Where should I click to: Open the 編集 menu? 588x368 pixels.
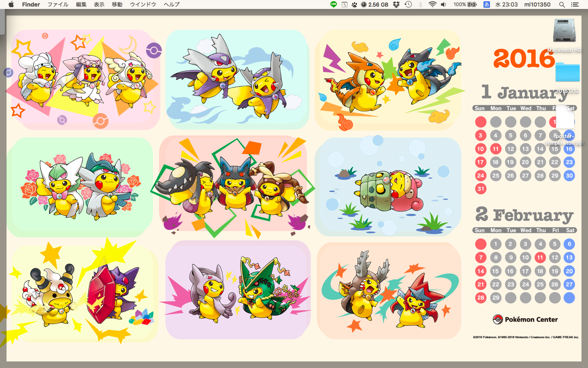point(81,4)
